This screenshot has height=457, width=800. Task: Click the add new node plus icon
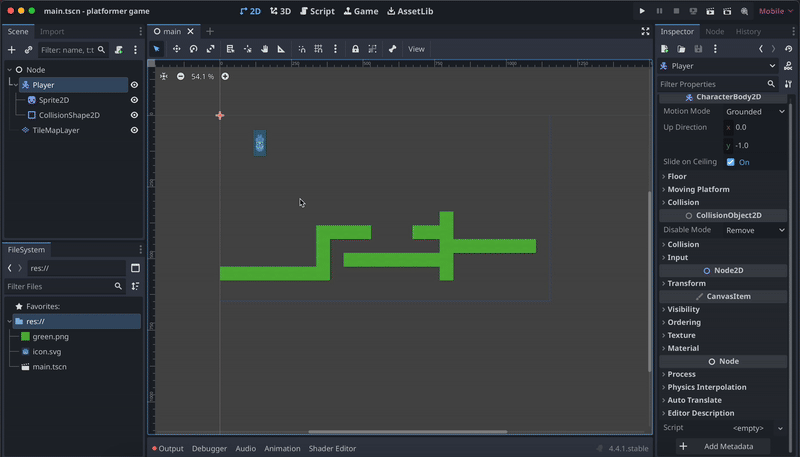click(12, 50)
